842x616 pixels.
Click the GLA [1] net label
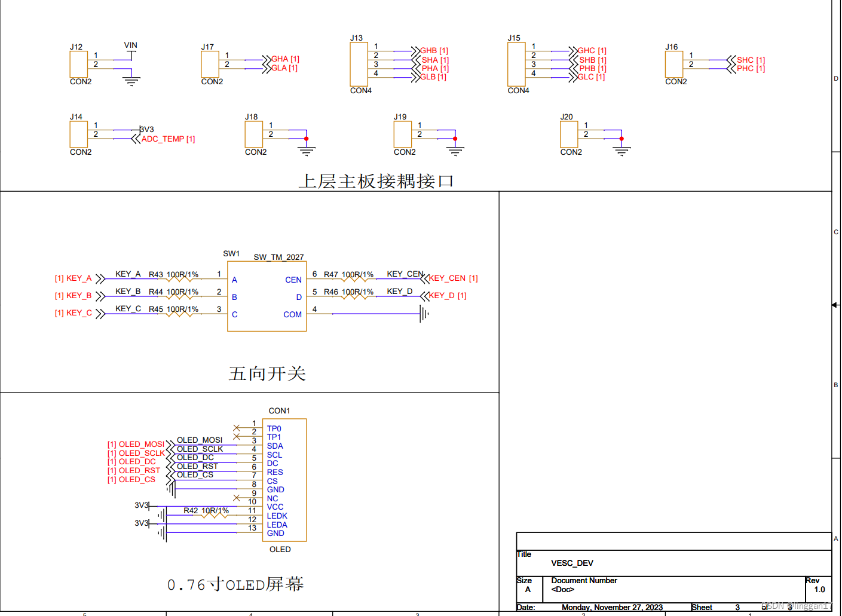[284, 68]
